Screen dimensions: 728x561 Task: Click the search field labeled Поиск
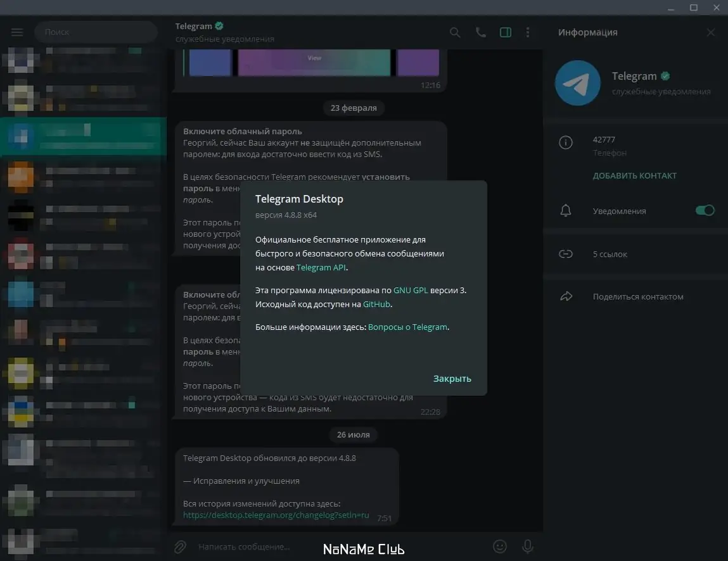(x=96, y=32)
